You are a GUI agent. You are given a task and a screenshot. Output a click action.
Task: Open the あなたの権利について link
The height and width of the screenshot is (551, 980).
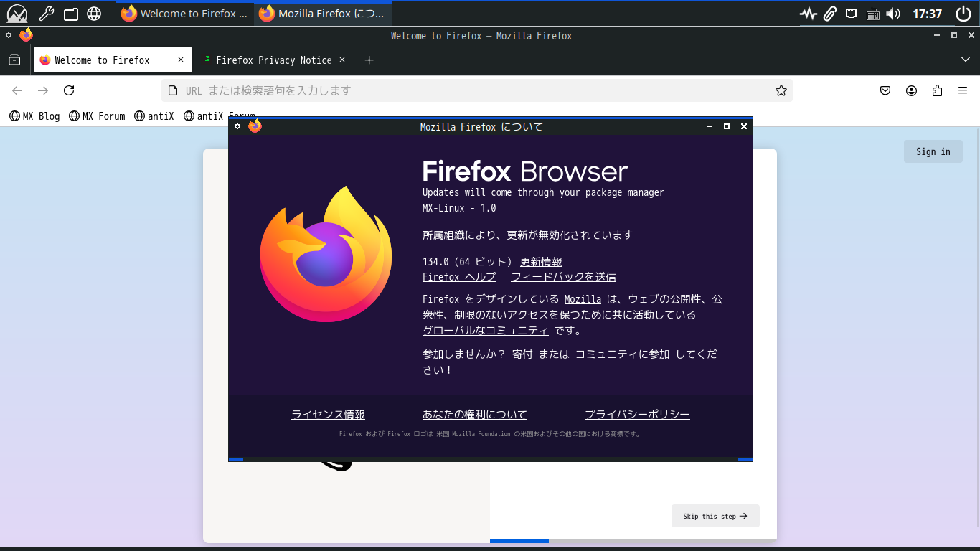[475, 415]
